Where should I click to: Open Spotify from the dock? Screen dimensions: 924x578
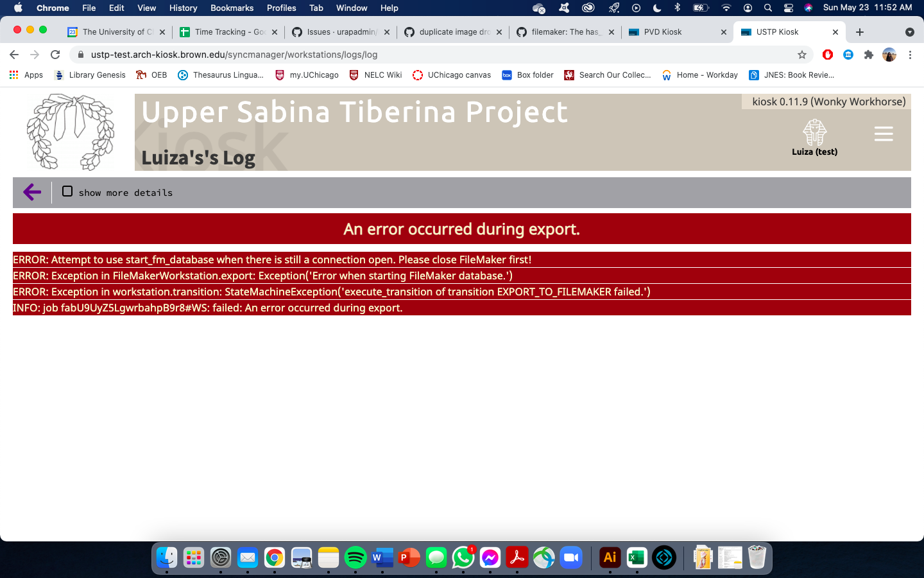coord(355,557)
